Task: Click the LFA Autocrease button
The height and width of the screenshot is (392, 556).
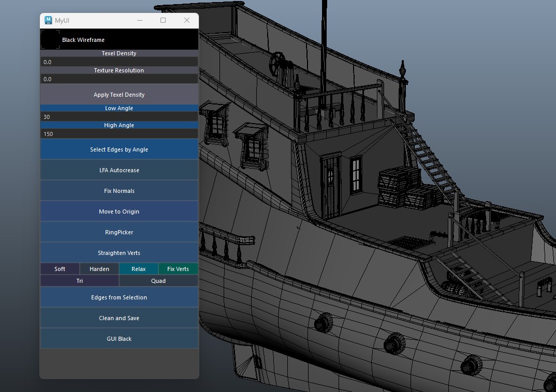Action: 119,170
